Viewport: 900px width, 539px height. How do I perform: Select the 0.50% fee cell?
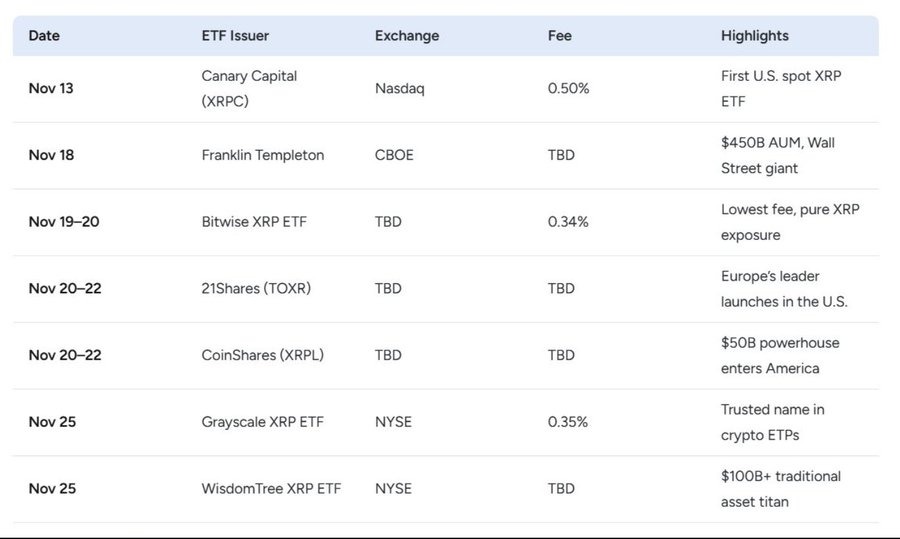[569, 88]
